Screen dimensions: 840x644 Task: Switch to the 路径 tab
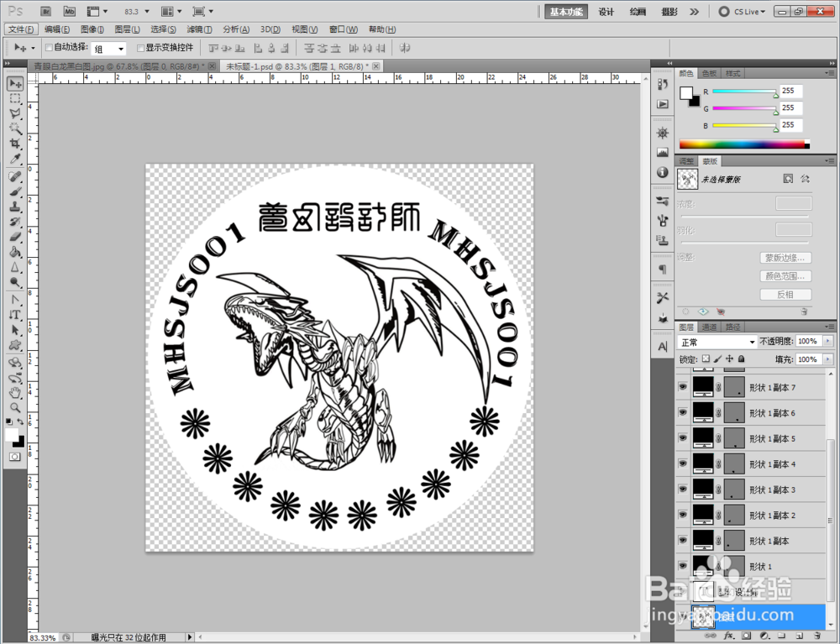[x=732, y=327]
